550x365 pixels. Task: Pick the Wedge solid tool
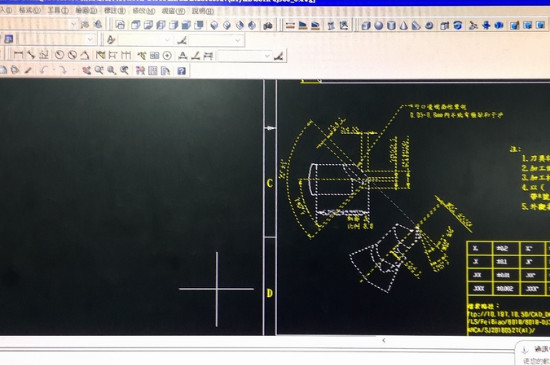coord(416,26)
